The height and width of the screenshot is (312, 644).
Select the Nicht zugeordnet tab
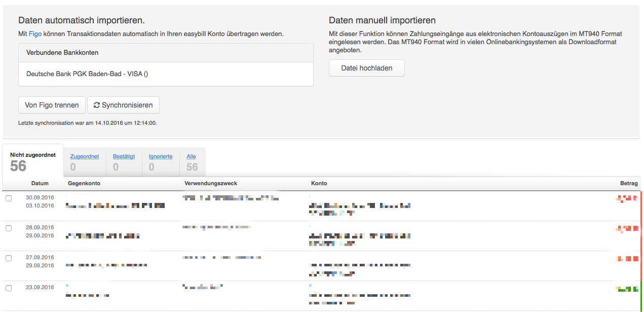click(x=33, y=161)
